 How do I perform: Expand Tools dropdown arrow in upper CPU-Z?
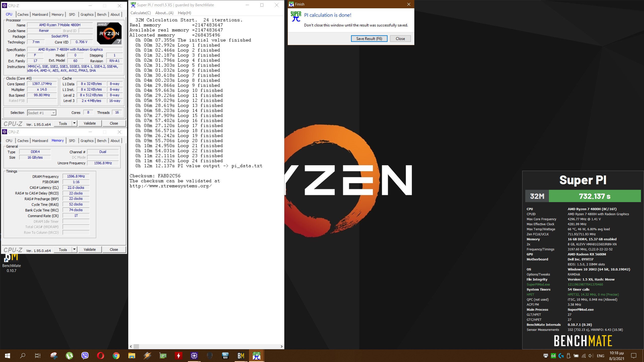74,123
